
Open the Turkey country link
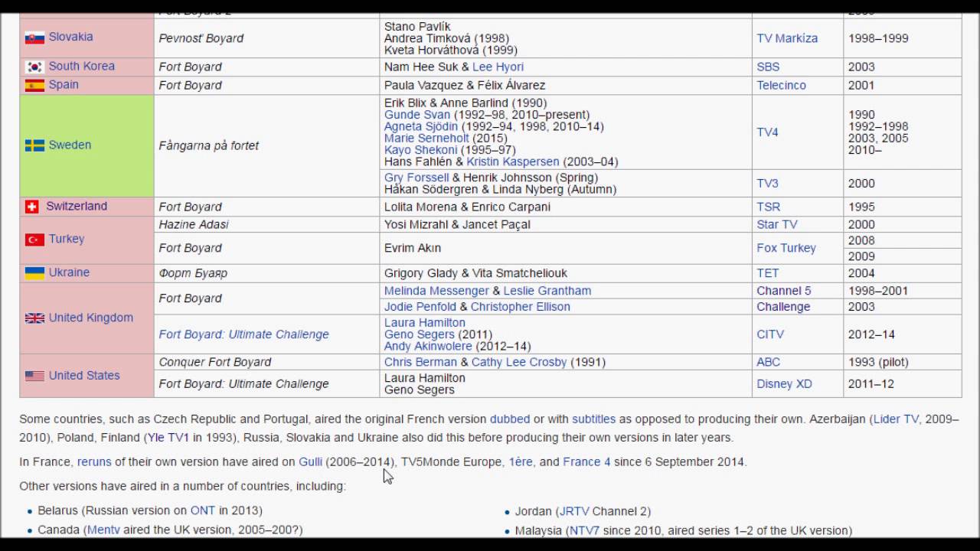pyautogui.click(x=67, y=239)
